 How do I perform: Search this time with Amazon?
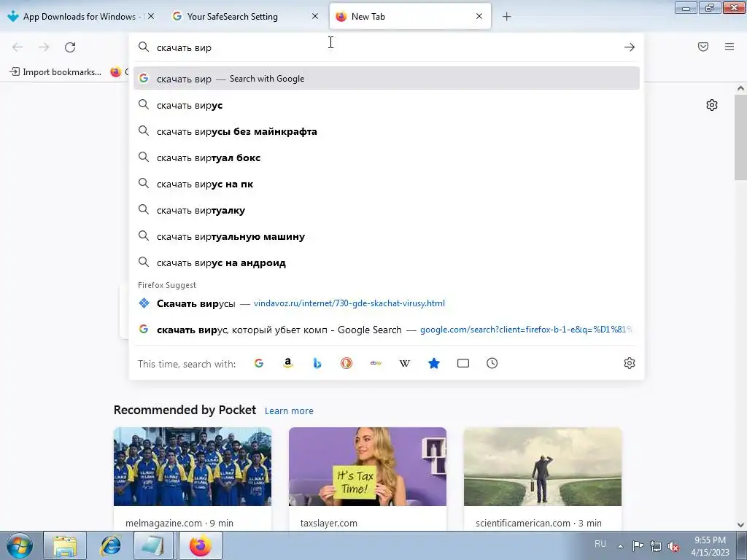(x=287, y=363)
